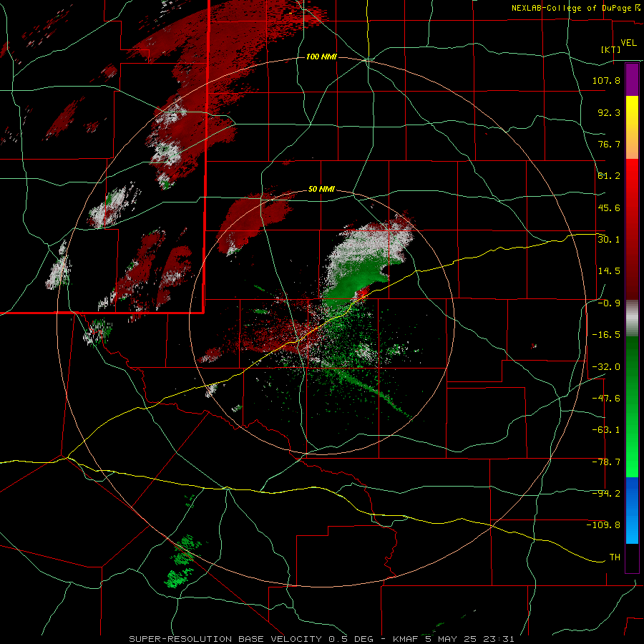Click the 92.3 velocity scale value
The height and width of the screenshot is (644, 644).
coord(609,112)
